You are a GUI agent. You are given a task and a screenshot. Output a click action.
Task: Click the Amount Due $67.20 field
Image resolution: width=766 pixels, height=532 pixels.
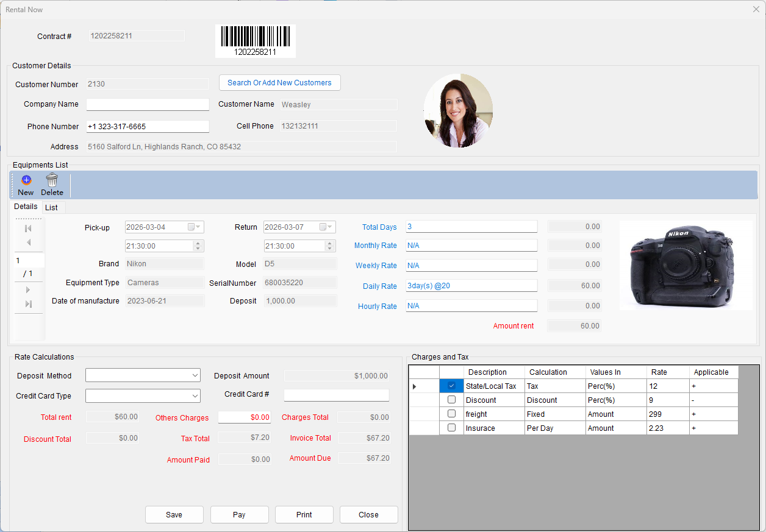pos(364,458)
